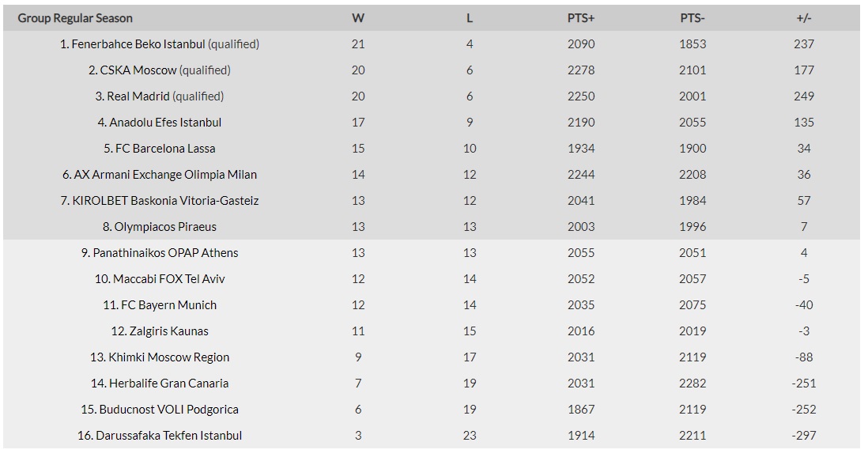Click the PTS+ column header
The height and width of the screenshot is (461, 868).
(581, 18)
